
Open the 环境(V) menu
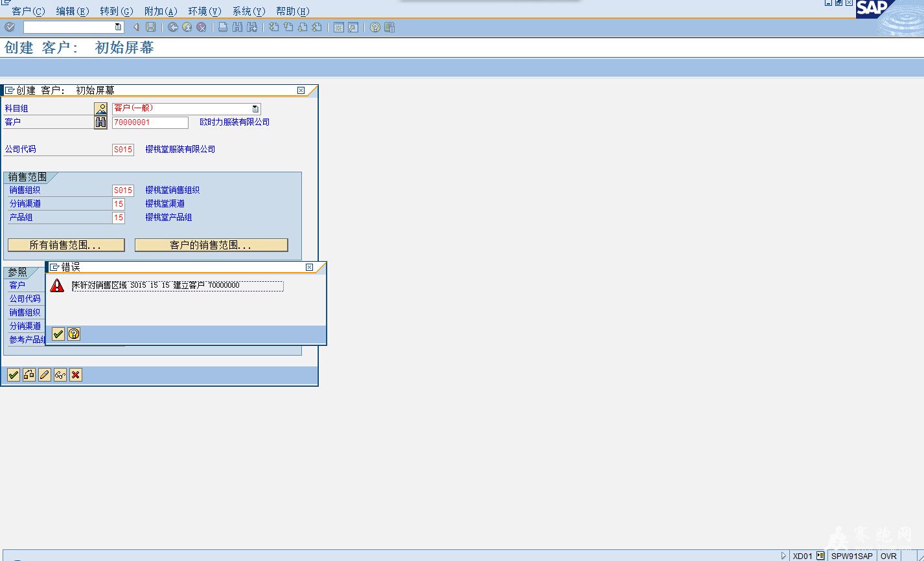pos(205,11)
